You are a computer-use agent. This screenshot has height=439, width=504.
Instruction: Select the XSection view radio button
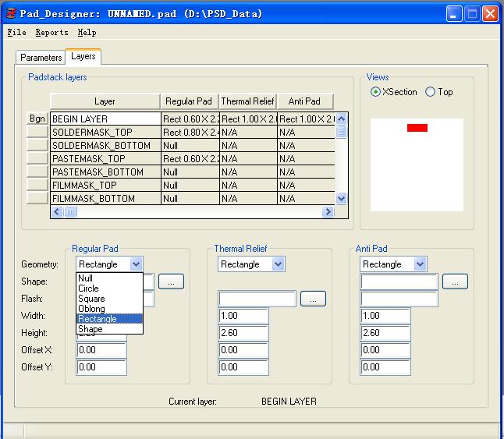pos(376,92)
